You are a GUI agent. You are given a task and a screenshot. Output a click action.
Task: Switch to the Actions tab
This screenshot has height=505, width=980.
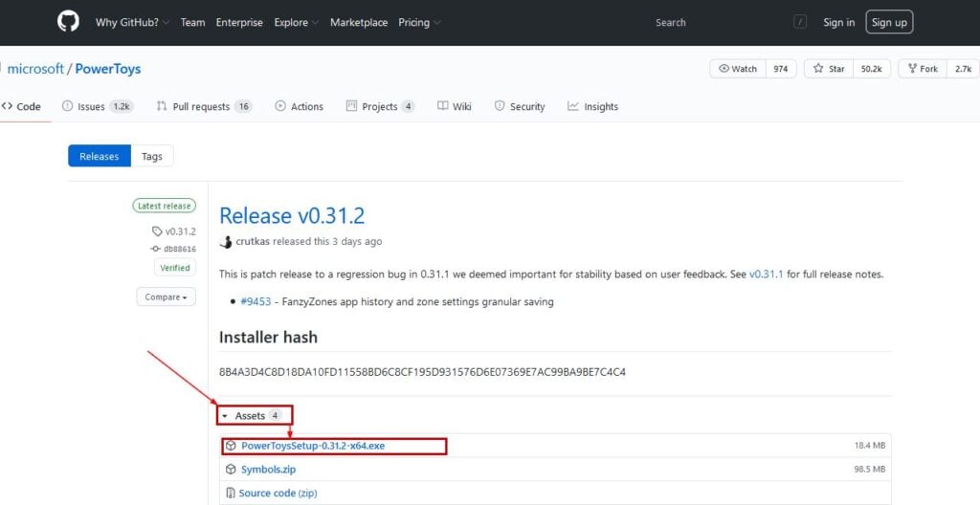click(x=300, y=106)
